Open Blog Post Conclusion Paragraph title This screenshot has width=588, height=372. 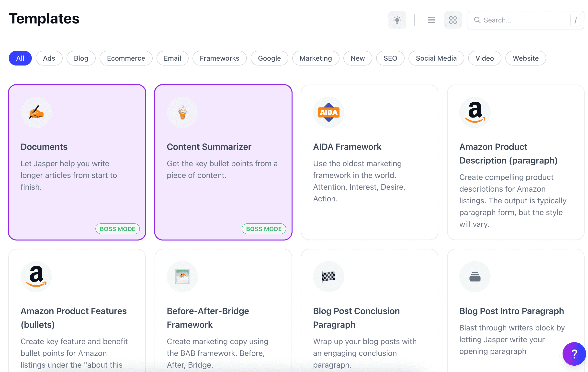tap(356, 318)
